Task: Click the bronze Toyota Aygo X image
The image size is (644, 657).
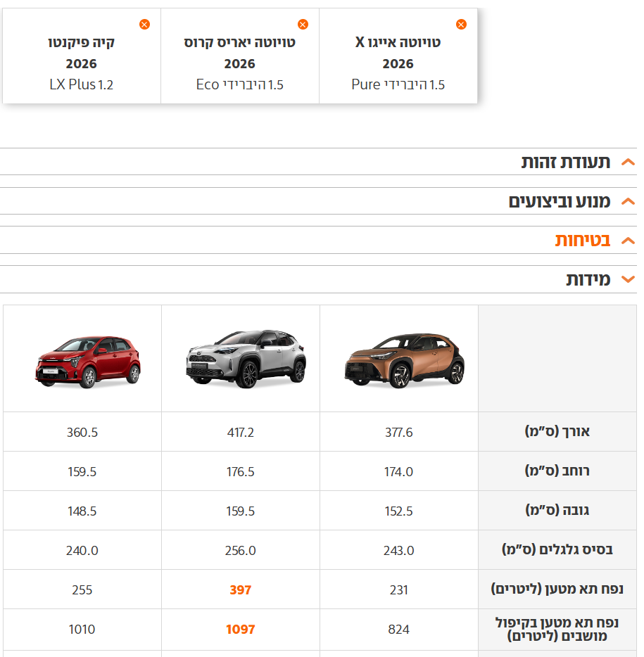Action: 404,362
